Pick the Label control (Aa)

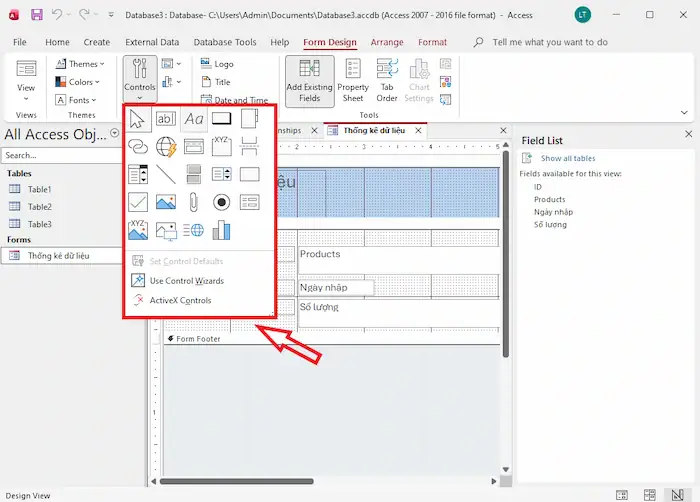coord(193,119)
